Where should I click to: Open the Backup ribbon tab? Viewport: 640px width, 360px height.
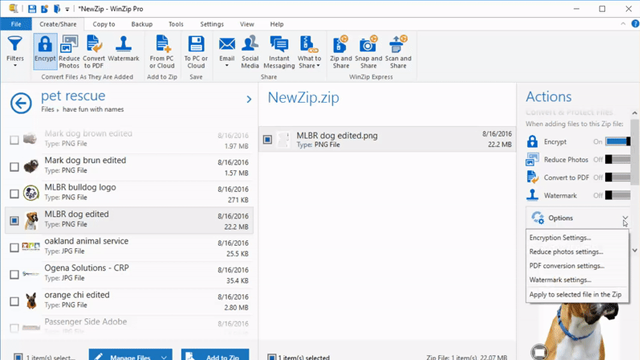point(142,24)
